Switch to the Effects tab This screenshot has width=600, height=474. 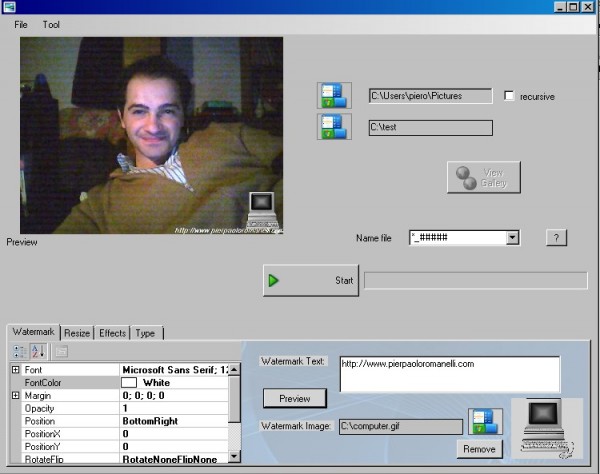click(112, 333)
